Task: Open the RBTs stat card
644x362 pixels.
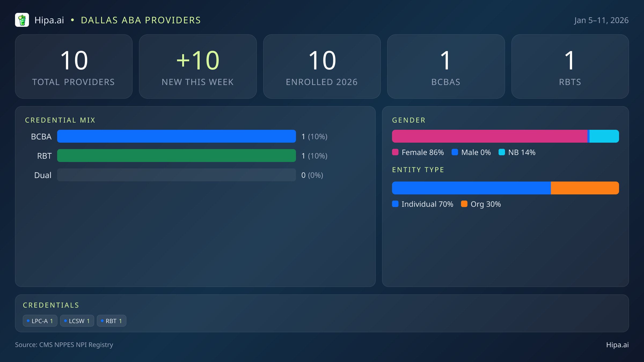Action: (x=570, y=66)
